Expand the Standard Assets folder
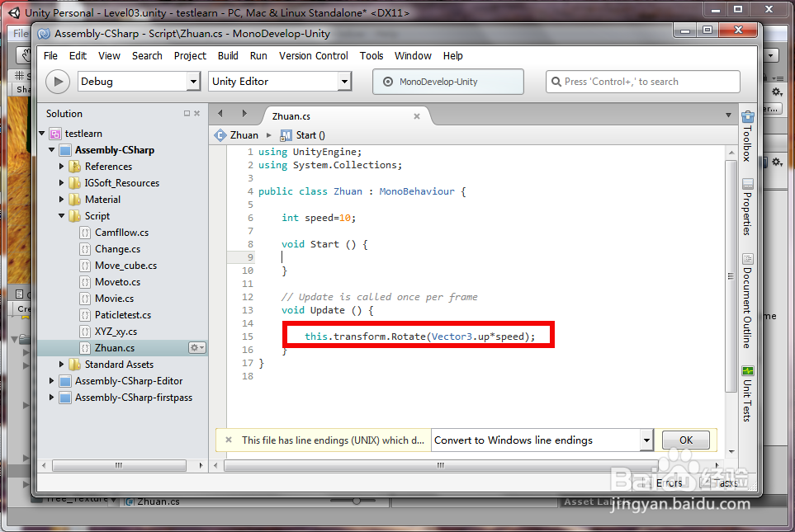The image size is (795, 532). [x=61, y=365]
